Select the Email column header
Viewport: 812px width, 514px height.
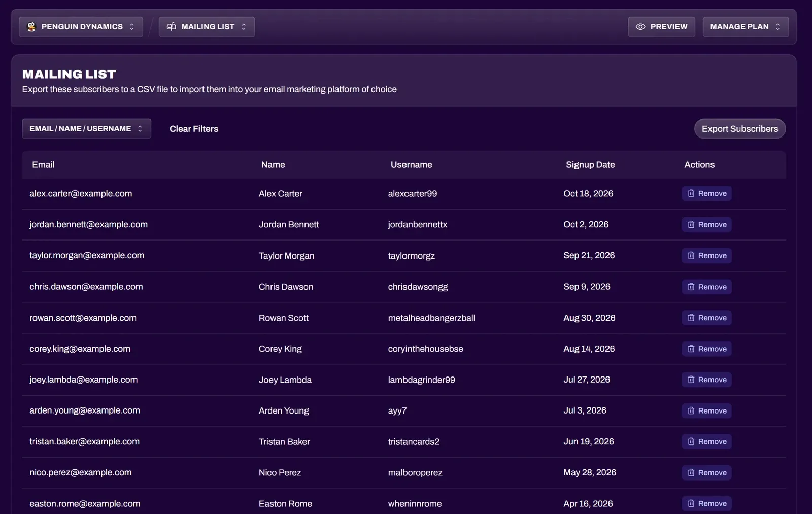tap(43, 165)
